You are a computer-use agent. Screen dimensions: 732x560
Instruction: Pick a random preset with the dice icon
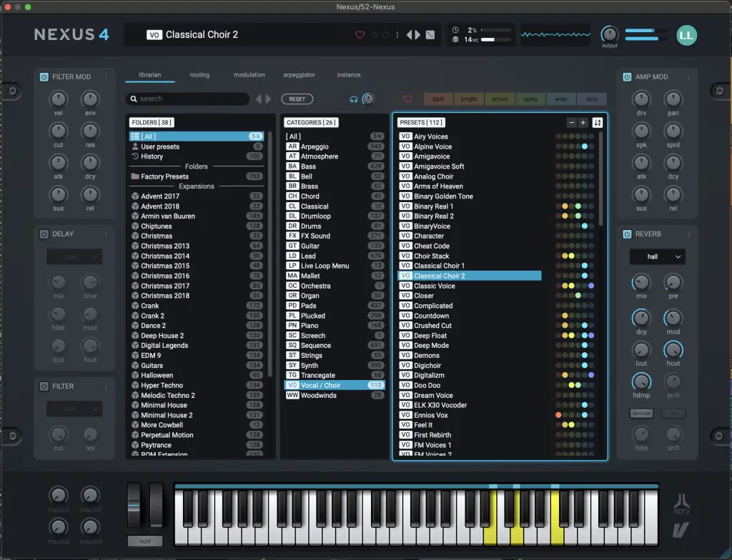coord(430,35)
